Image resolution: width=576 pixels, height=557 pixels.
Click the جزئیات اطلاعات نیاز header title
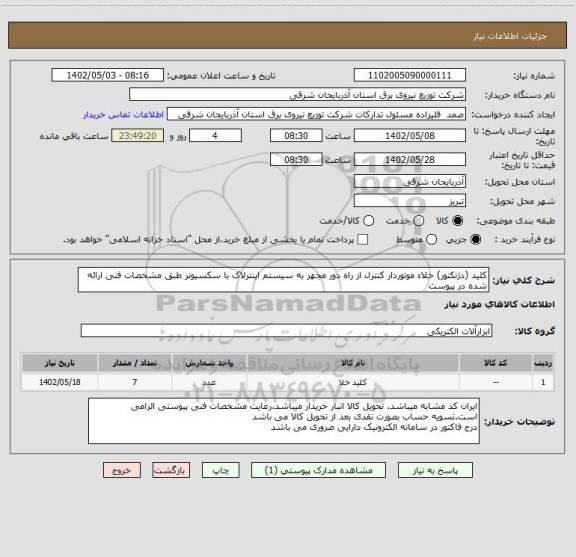click(x=510, y=36)
